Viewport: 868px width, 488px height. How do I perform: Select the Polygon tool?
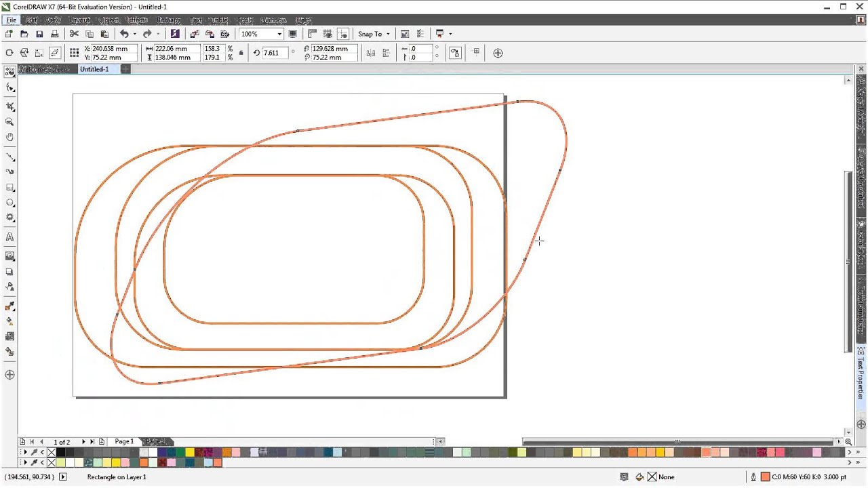[9, 218]
